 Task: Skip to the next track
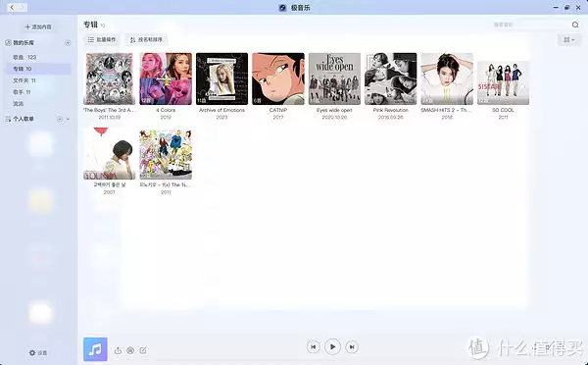[352, 347]
